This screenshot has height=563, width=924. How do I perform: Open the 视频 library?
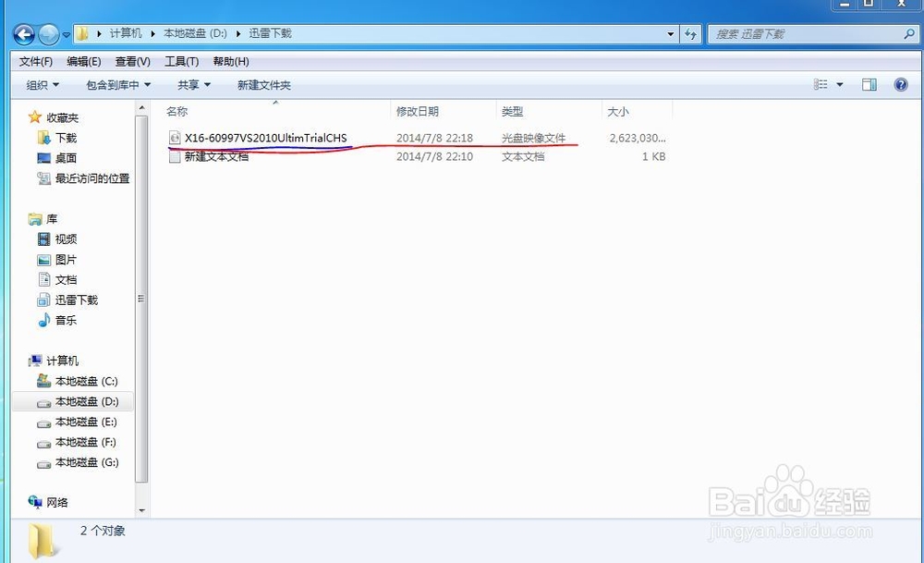click(x=66, y=239)
